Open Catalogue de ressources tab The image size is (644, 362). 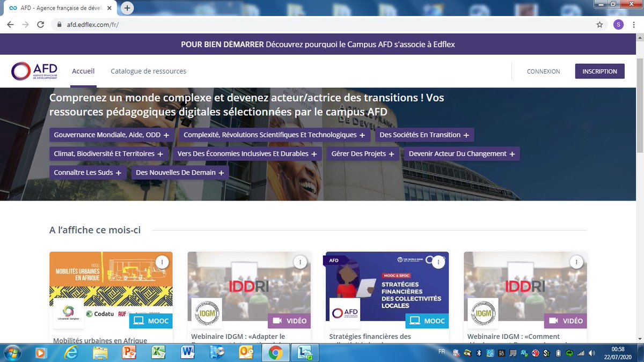click(x=149, y=71)
